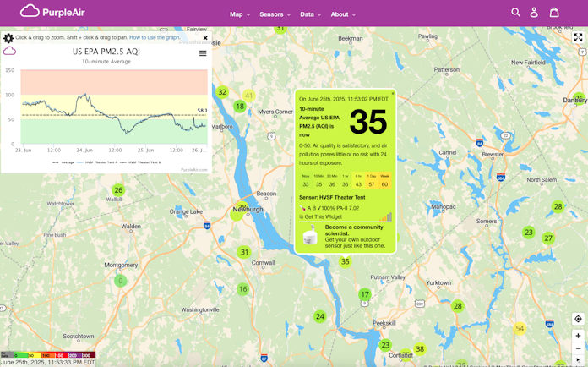
Task: Toggle HVSF Theater Tent B legend series
Action: coord(140,162)
